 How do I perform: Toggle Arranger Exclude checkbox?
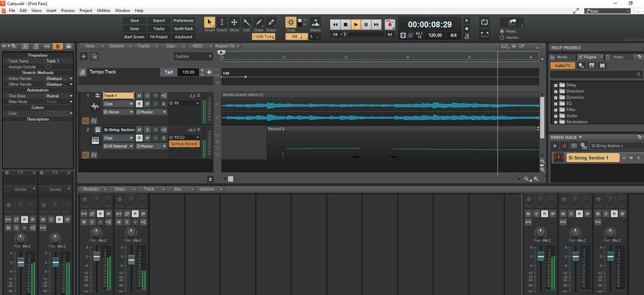[x=48, y=67]
